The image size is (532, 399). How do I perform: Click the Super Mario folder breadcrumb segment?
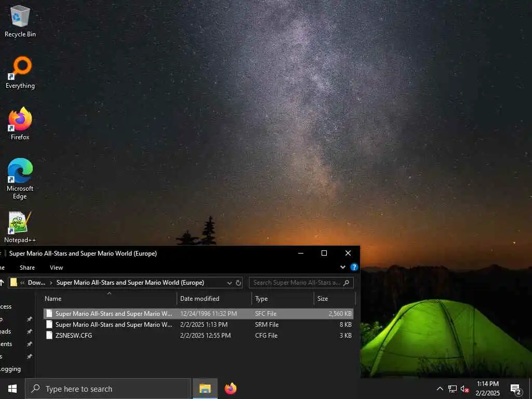[130, 283]
